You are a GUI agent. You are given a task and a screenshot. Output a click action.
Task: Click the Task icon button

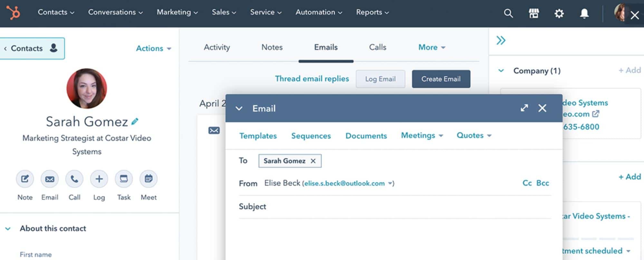click(124, 179)
